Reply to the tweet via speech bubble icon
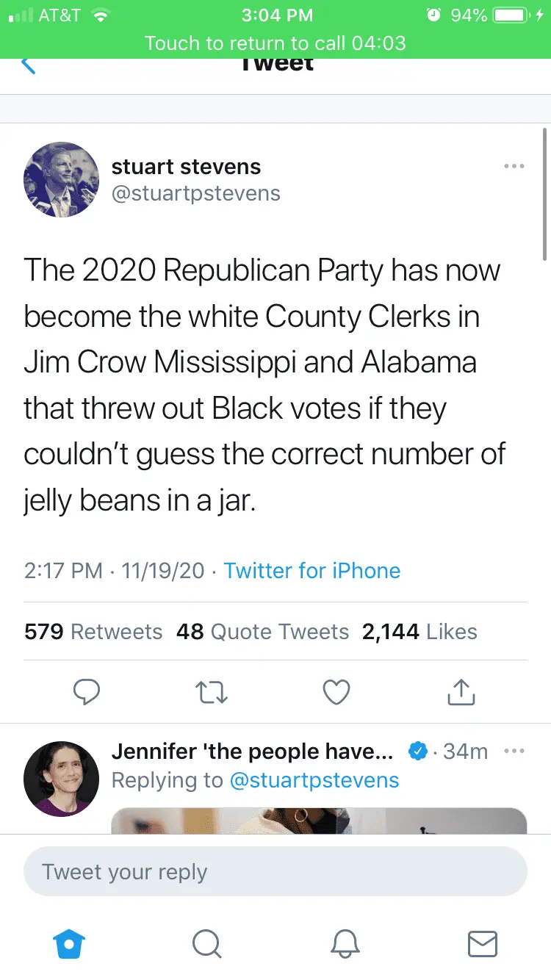 87,691
